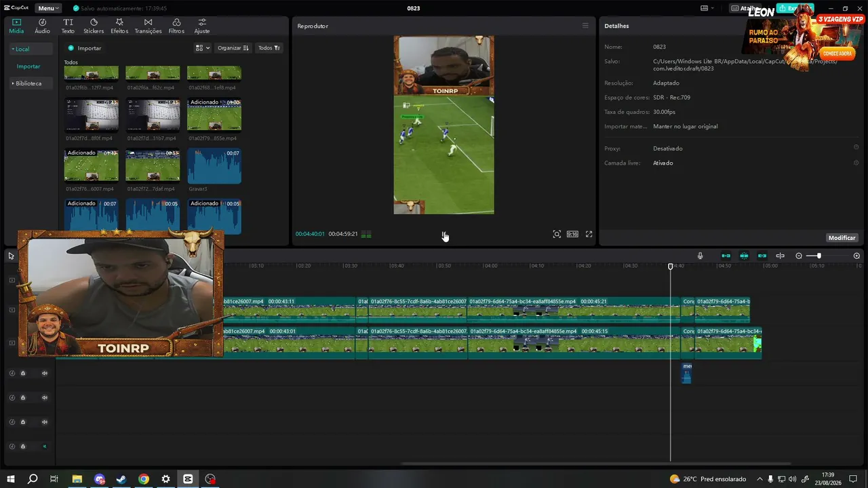Mute the first audio track
The width and height of the screenshot is (868, 488).
click(x=45, y=373)
